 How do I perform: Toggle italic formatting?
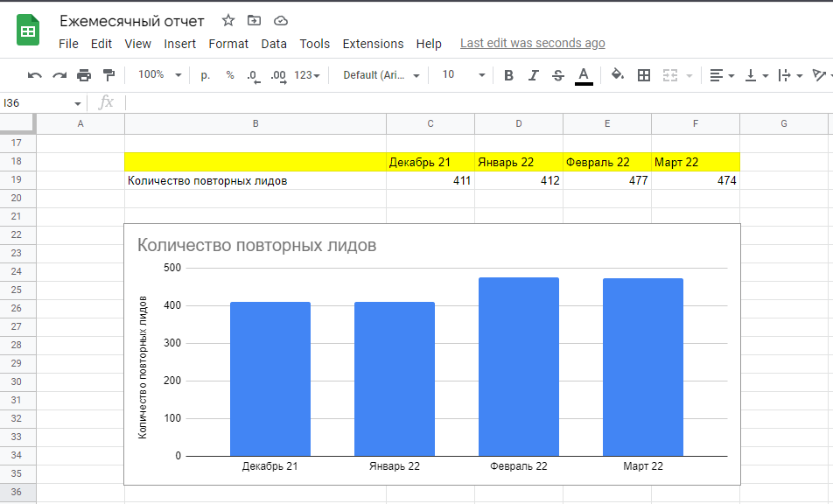click(x=534, y=75)
